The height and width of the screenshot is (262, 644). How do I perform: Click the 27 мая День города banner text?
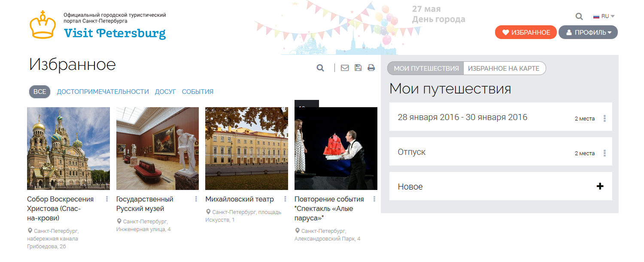[x=438, y=14]
